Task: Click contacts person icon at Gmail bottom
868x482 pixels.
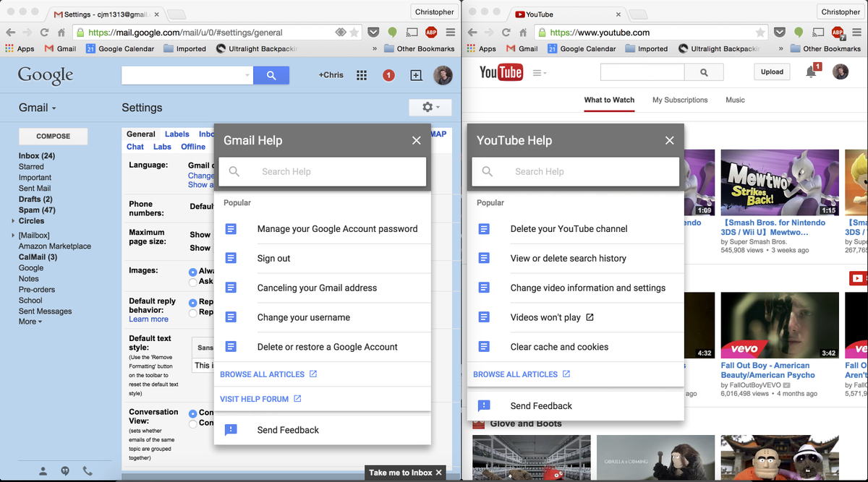Action: point(43,471)
